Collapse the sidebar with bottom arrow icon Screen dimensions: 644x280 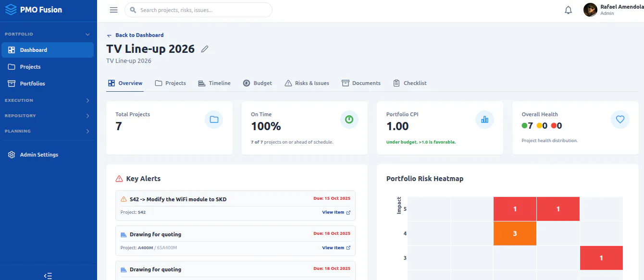tap(48, 276)
